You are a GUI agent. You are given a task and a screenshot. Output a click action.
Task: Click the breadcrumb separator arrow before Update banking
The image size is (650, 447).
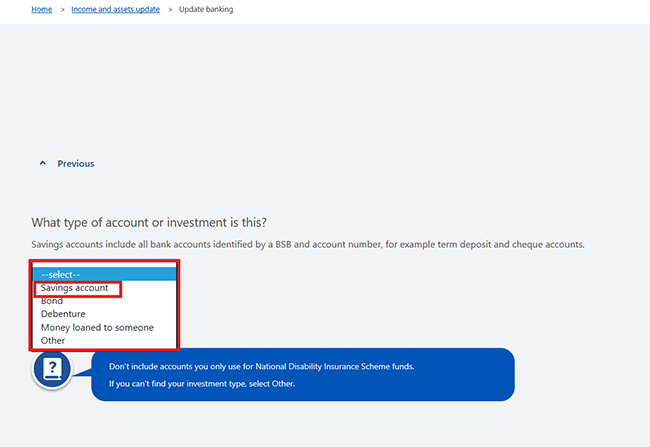[x=170, y=9]
